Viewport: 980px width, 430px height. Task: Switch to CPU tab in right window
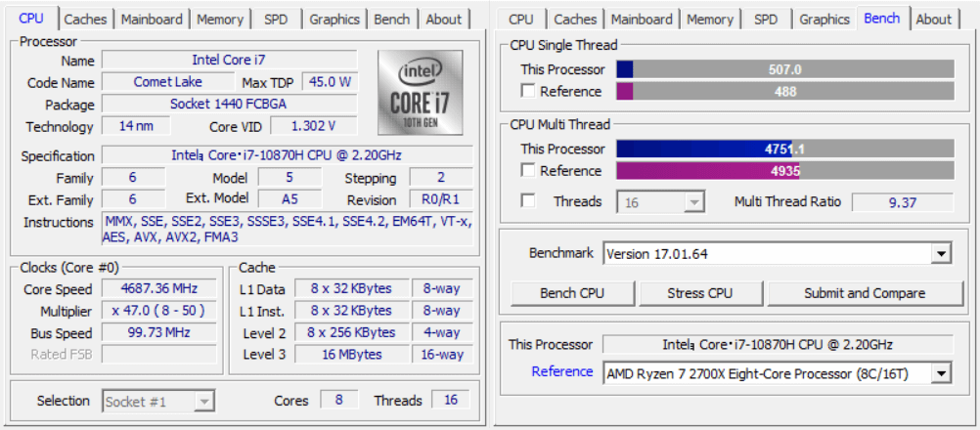(x=520, y=20)
